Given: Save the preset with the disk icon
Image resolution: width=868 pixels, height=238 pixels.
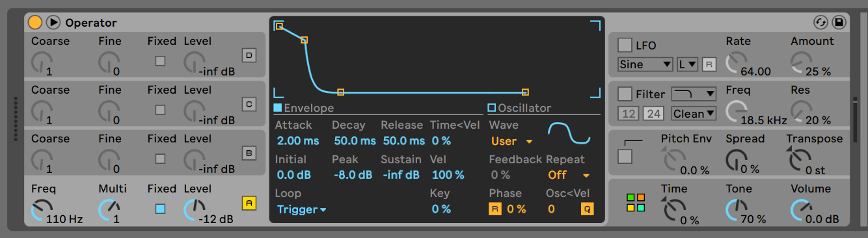Looking at the screenshot, I should [839, 23].
